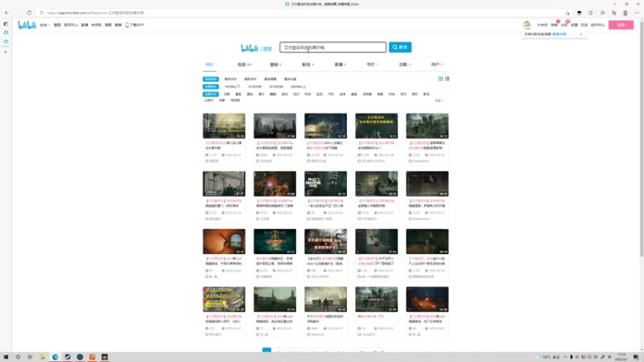
Task: Open the Windows Start menu
Action: coord(6,357)
